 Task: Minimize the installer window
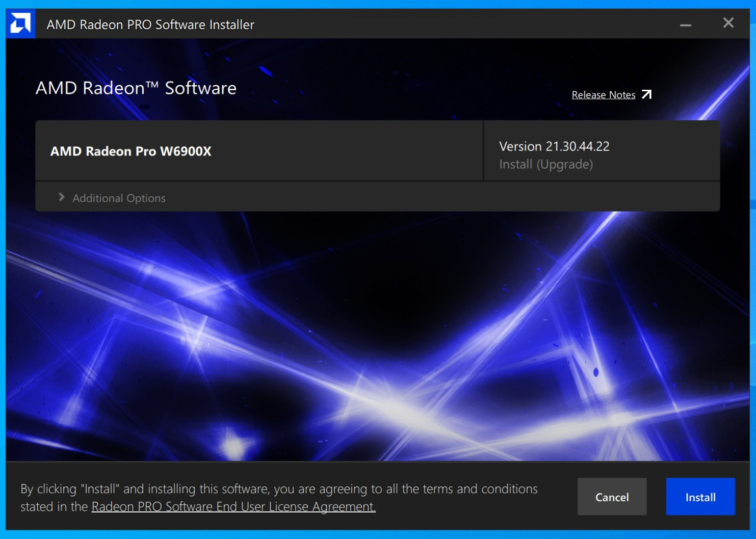(x=686, y=23)
